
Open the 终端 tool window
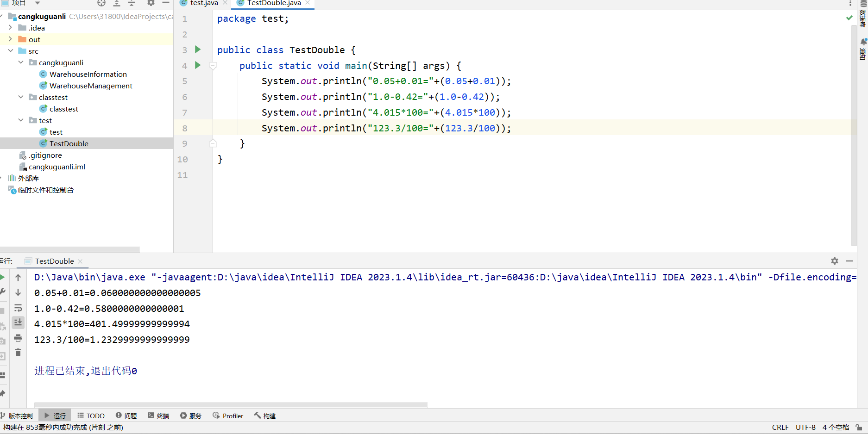click(158, 416)
